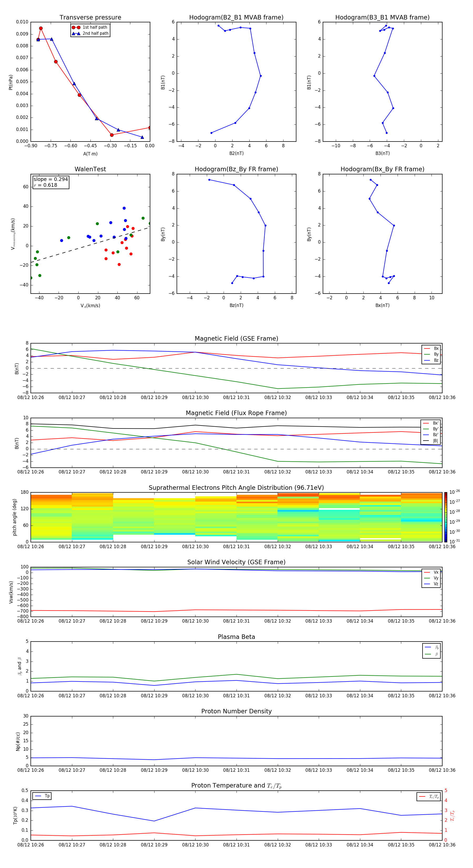Click the 'A(T·m)' x-axis label
Screen dimensions: 473x868
point(90,154)
